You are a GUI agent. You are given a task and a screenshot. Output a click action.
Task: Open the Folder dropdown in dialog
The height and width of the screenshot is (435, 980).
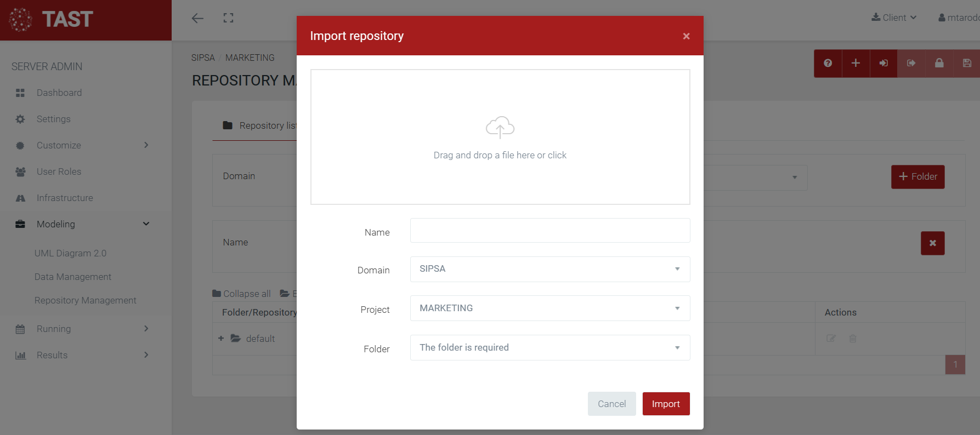tap(550, 347)
